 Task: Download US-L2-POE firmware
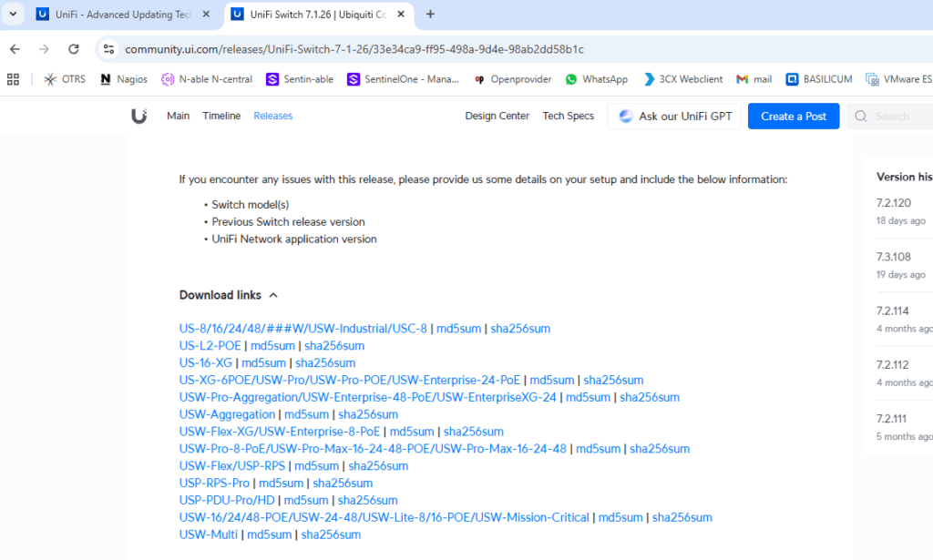tap(210, 345)
